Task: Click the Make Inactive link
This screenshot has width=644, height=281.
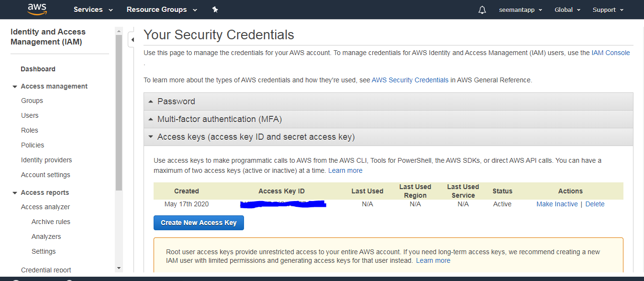Action: (557, 204)
